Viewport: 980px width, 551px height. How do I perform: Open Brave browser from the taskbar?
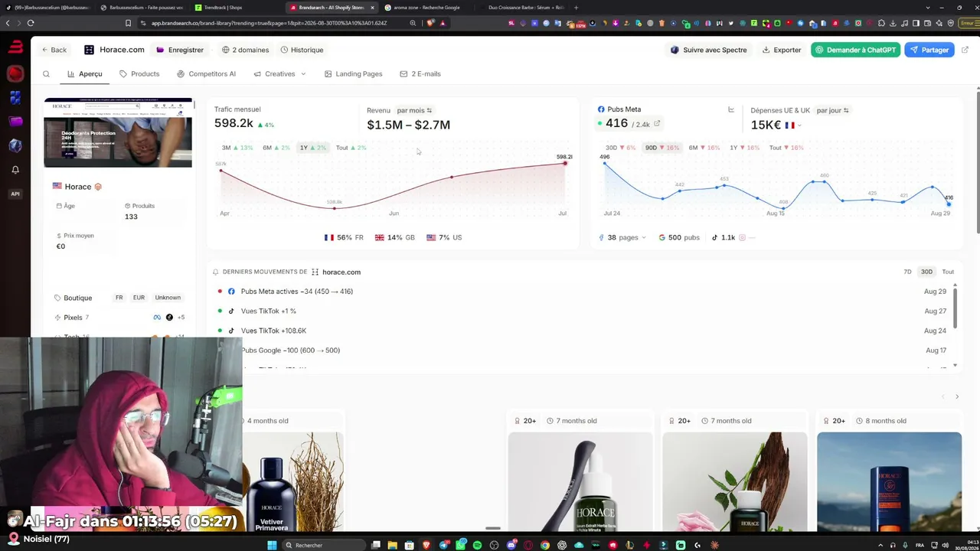coord(425,545)
